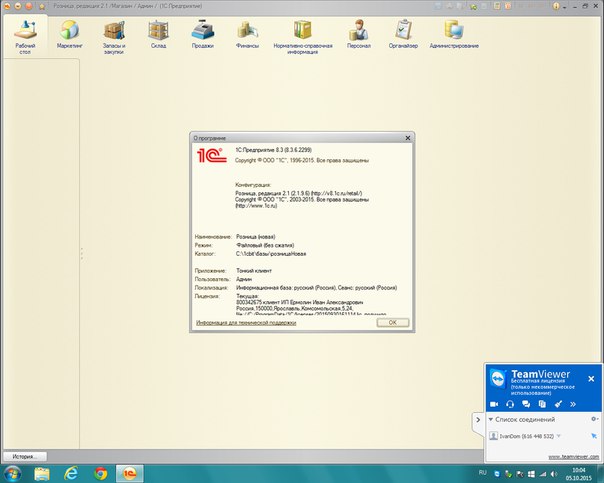Click the История button
This screenshot has height=483, width=604.
click(x=24, y=456)
